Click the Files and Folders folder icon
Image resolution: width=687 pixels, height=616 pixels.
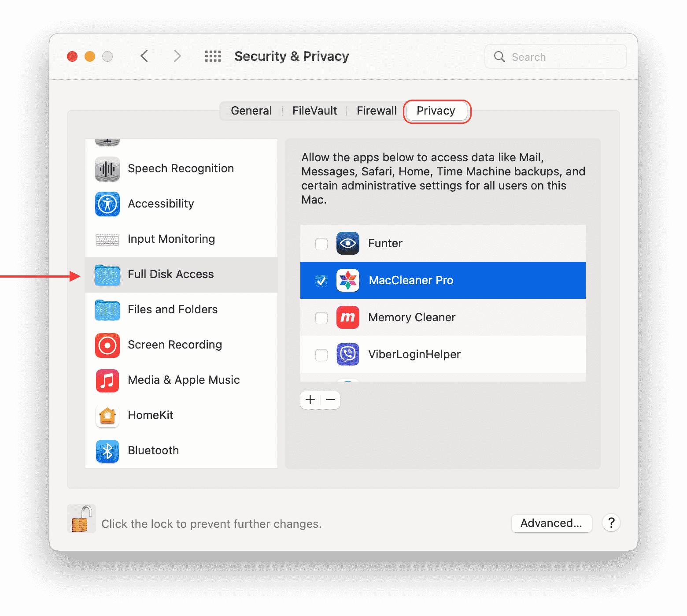coord(107,310)
